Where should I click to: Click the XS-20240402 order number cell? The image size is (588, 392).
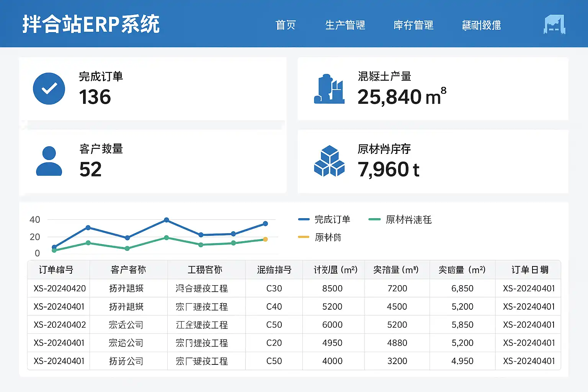click(59, 325)
